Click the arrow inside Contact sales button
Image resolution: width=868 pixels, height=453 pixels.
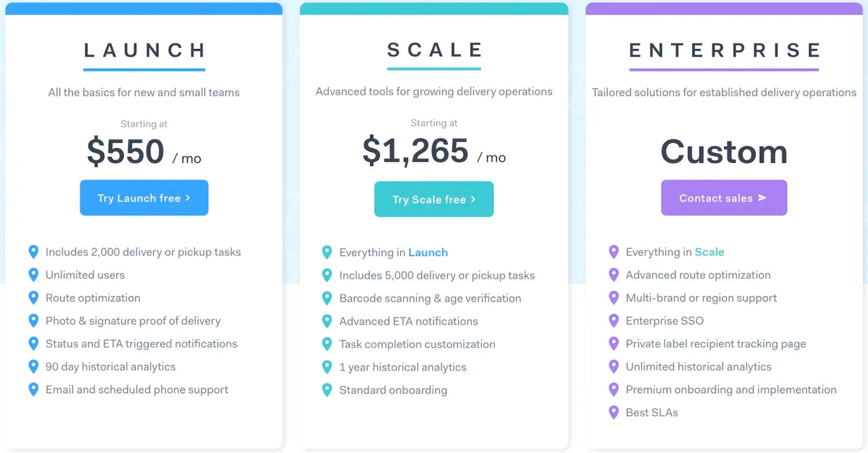[762, 198]
